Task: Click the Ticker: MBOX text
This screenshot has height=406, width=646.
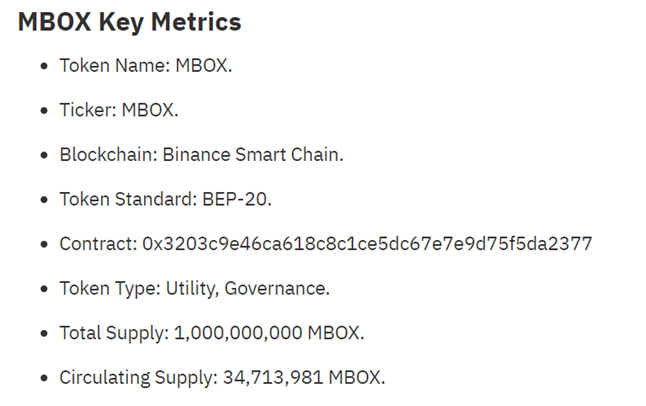Action: tap(119, 110)
